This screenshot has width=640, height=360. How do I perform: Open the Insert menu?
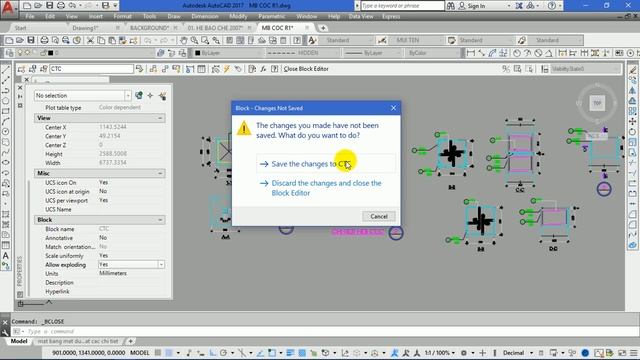click(96, 16)
